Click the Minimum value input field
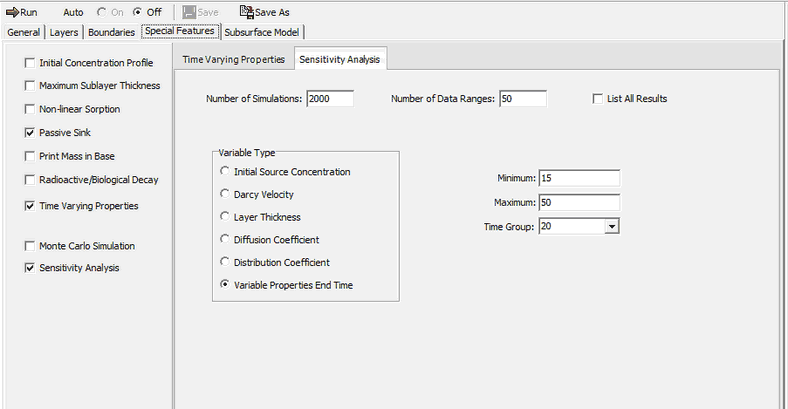Screen dimensions: 788x409 [x=579, y=178]
